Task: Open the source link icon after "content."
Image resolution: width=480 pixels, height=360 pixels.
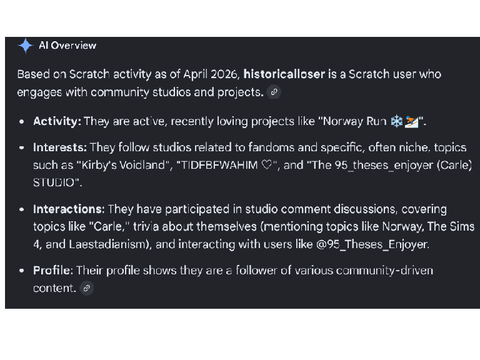Action: pos(87,288)
